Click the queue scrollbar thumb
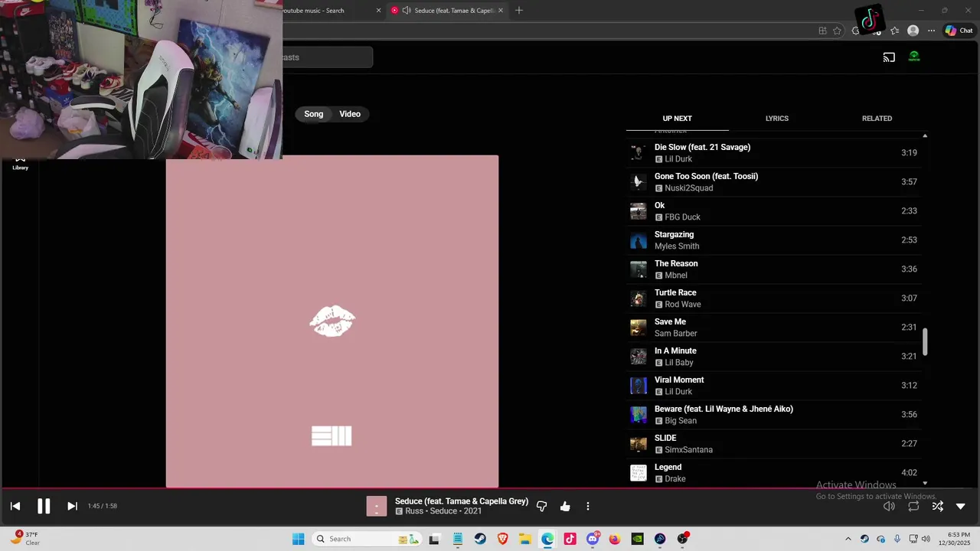 coord(925,342)
